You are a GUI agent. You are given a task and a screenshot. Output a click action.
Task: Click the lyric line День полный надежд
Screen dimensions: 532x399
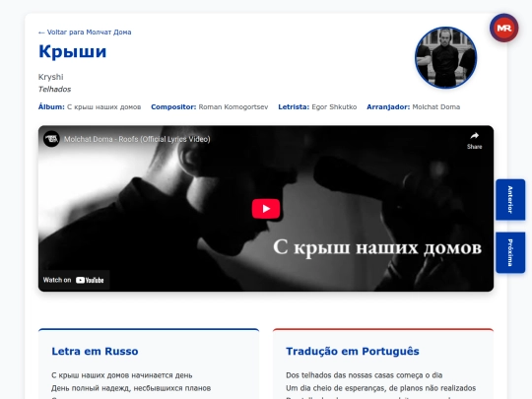131,388
